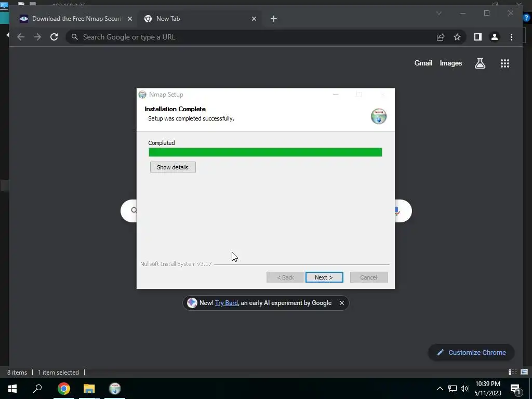This screenshot has width=532, height=399.
Task: Open Chrome profile icon
Action: pos(495,37)
